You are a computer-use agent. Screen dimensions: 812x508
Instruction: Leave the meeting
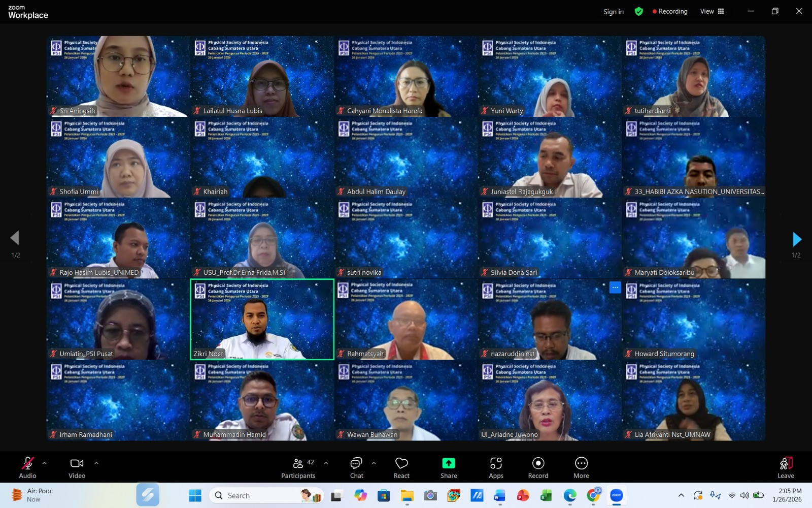click(785, 467)
